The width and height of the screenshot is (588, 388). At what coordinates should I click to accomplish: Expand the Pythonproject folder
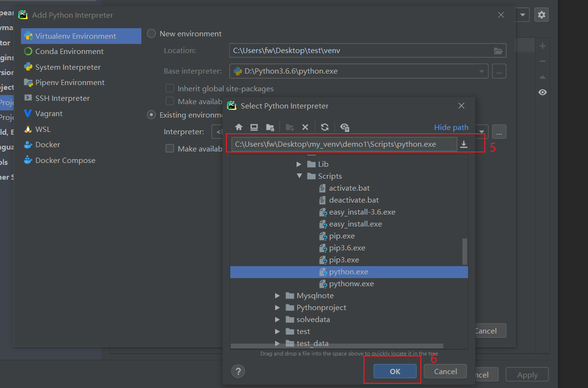[x=278, y=308]
